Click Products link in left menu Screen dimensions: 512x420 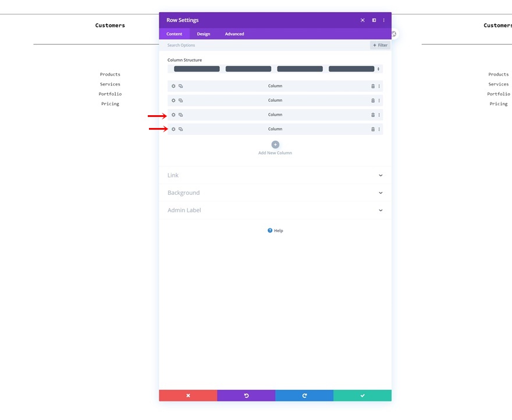click(110, 74)
